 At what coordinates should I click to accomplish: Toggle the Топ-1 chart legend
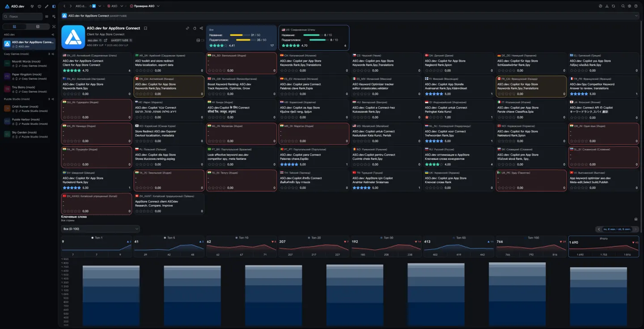(x=97, y=238)
